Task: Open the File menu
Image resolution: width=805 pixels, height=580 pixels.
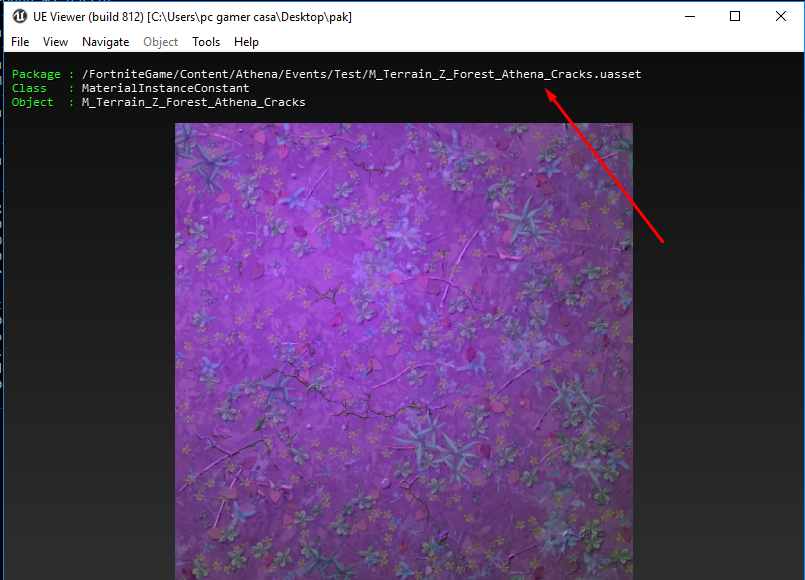Action: (x=20, y=42)
